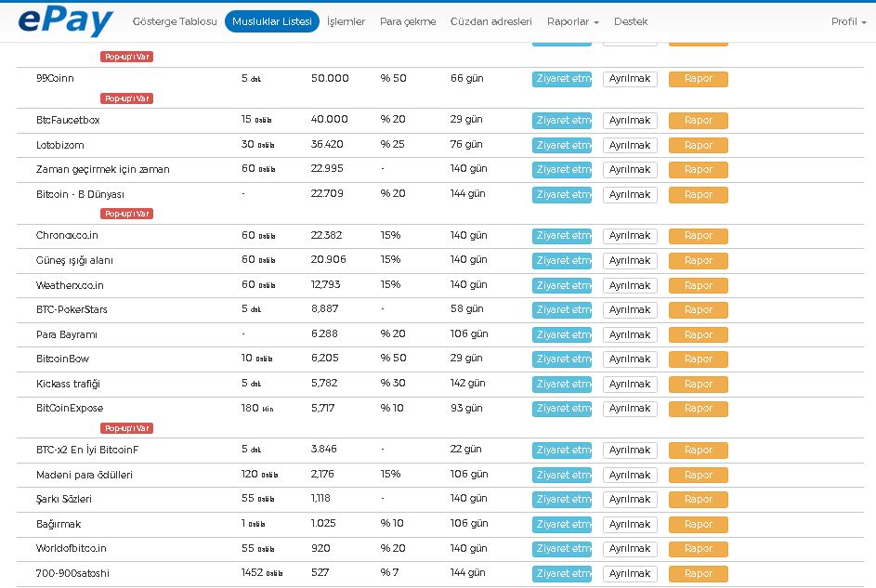
Task: Select the Chronox.co.in faucet name
Action: (67, 236)
